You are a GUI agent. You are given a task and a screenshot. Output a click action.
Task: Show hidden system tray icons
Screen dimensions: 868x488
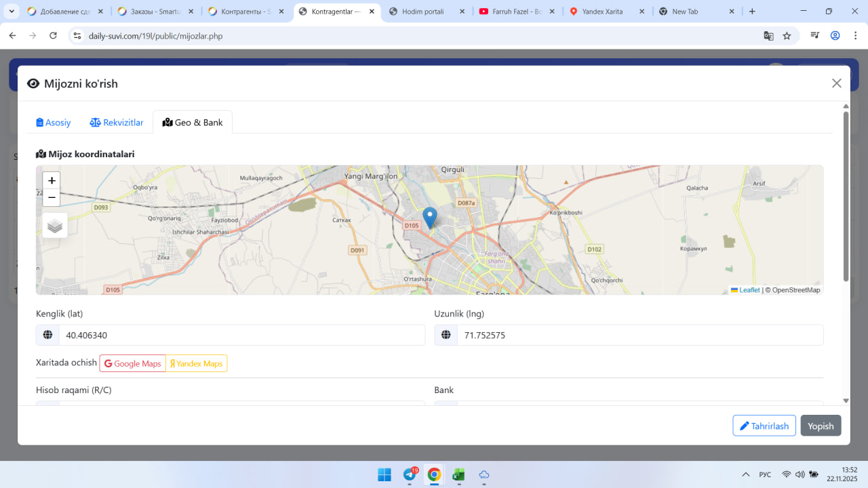746,474
